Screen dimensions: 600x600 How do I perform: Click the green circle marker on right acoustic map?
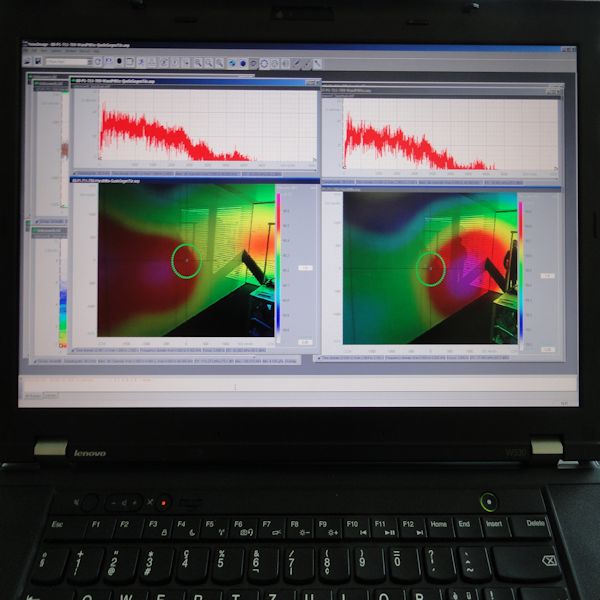tap(431, 268)
